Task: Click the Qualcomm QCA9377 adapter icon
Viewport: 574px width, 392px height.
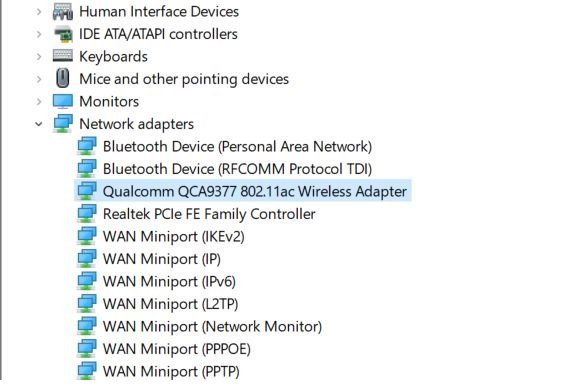Action: [87, 191]
